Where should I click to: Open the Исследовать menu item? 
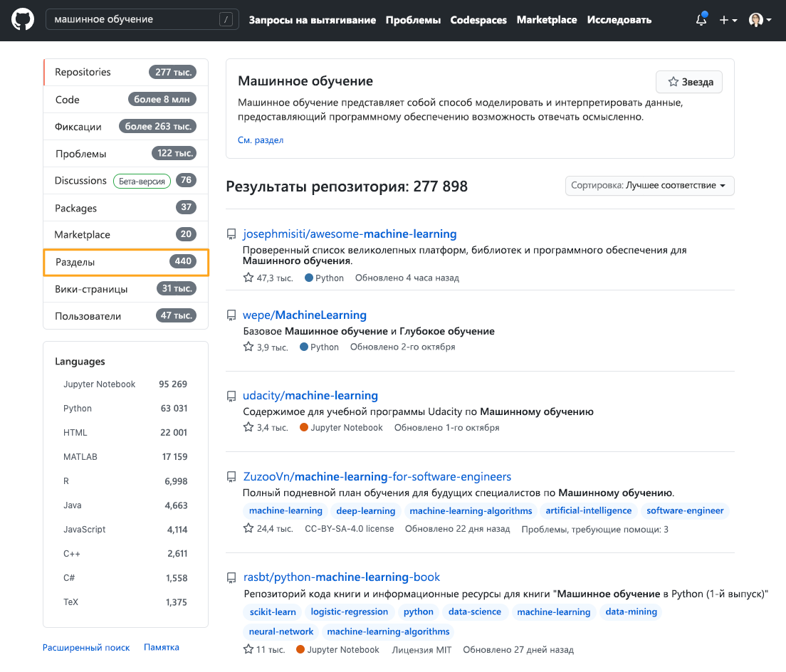click(x=618, y=20)
